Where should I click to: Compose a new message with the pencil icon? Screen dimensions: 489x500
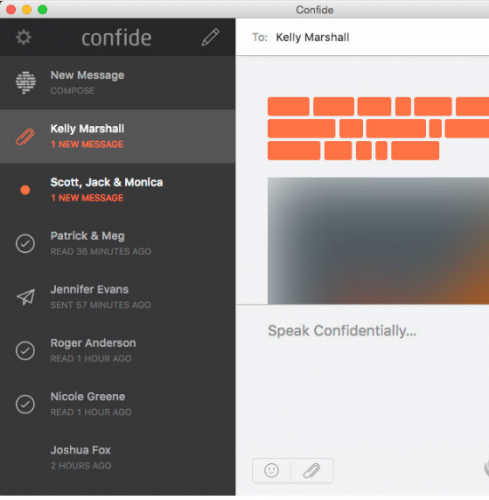point(210,37)
